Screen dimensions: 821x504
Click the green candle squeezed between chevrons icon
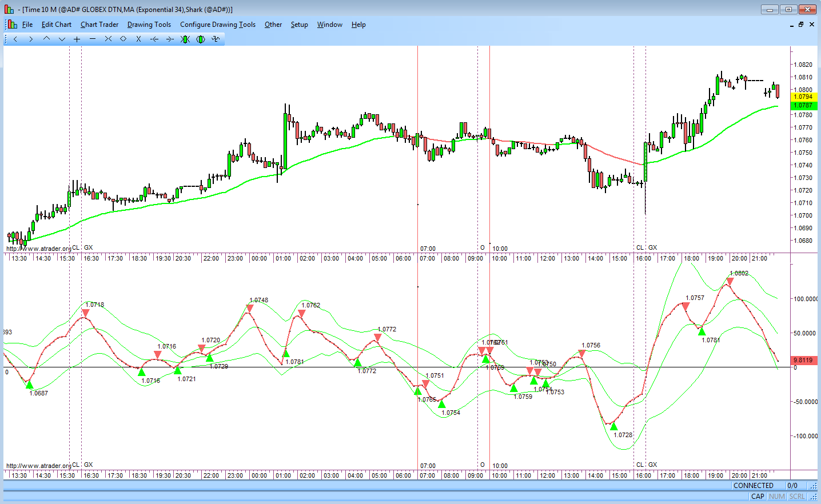185,39
